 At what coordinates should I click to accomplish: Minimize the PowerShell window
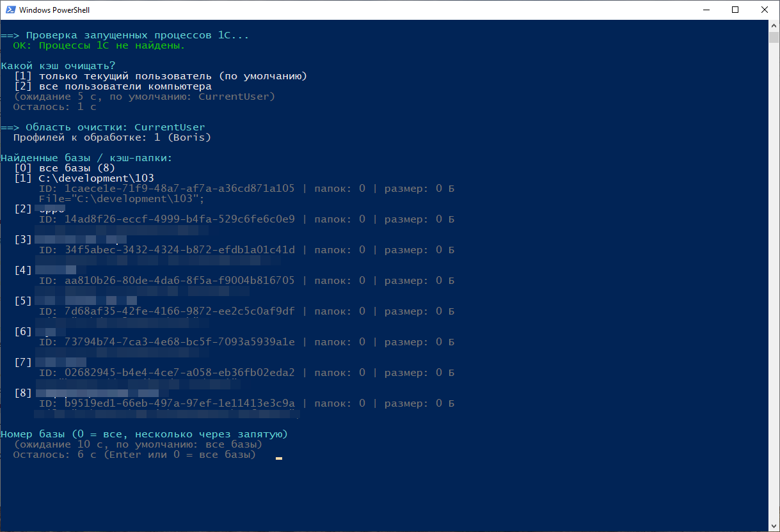click(706, 10)
